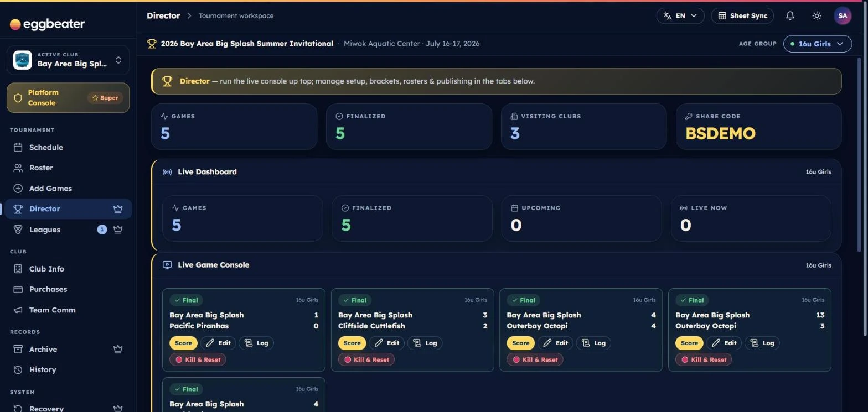Toggle light theme sun icon
Image resolution: width=868 pixels, height=412 pixels.
tap(817, 16)
